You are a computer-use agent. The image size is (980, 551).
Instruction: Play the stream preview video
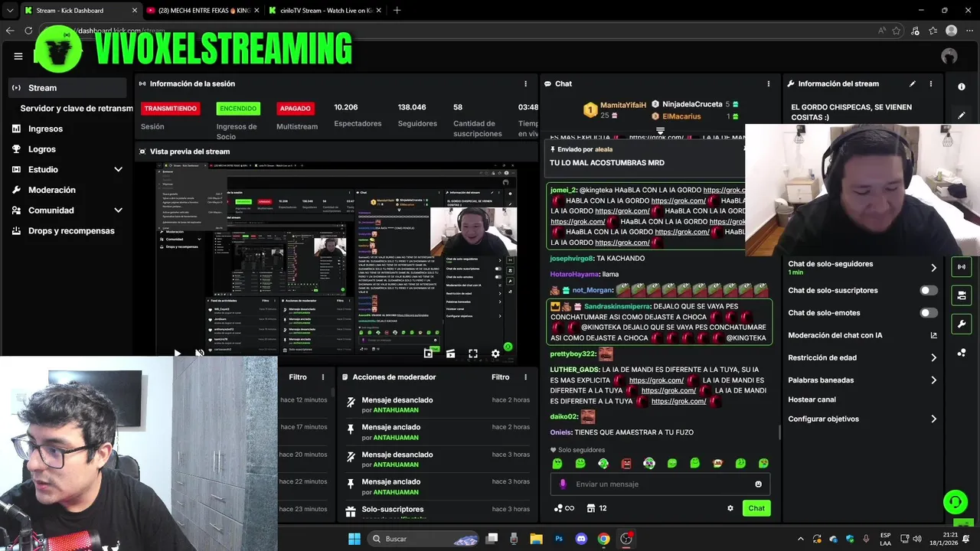(177, 353)
